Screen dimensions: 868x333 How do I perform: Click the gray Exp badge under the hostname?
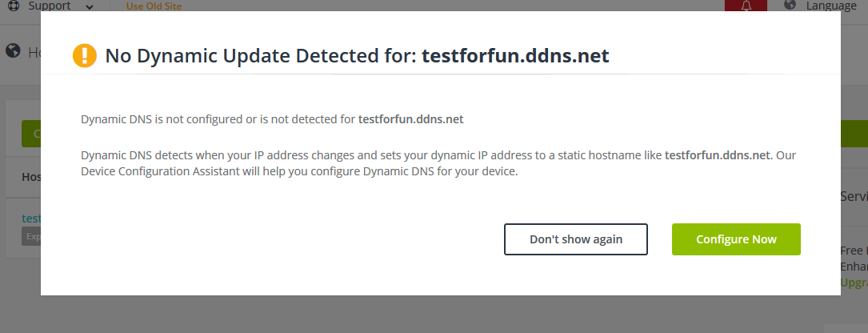[x=31, y=237]
